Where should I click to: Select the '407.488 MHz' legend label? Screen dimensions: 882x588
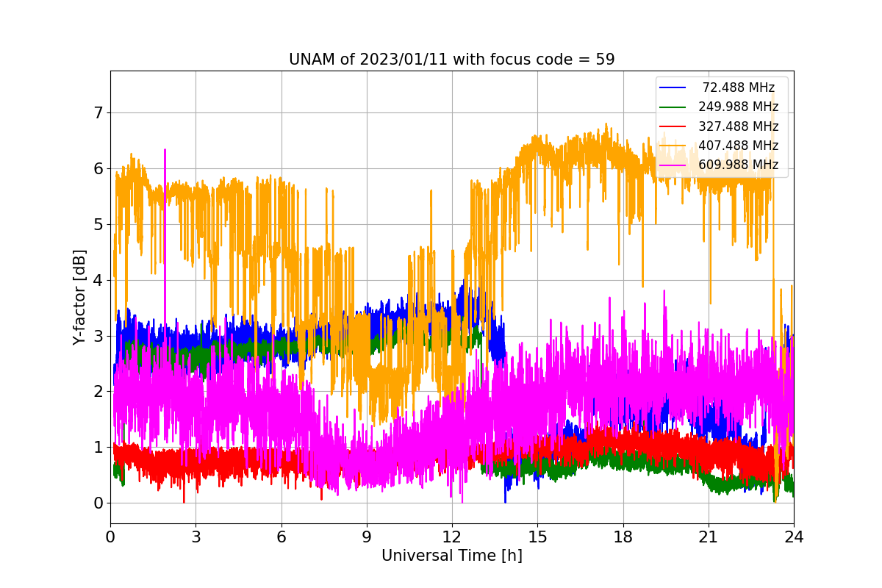click(x=738, y=146)
